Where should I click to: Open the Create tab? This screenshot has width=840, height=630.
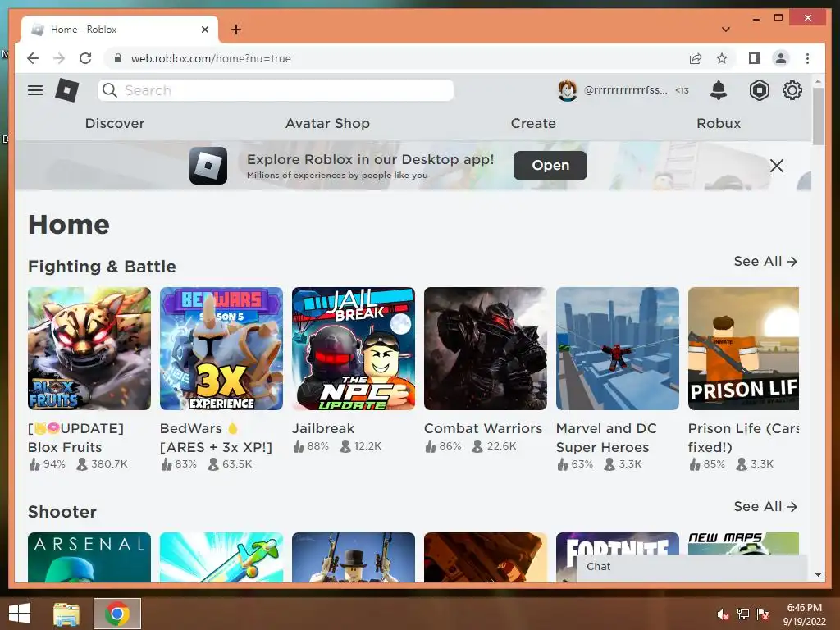click(x=533, y=123)
